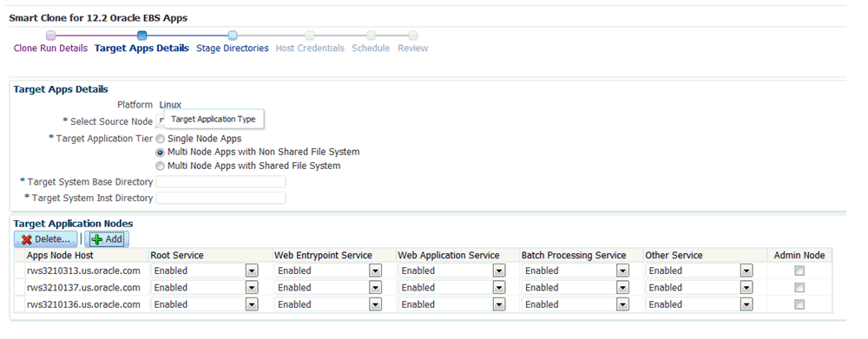Open Root Service dropdown for rws3210137
868x339 pixels.
(252, 288)
